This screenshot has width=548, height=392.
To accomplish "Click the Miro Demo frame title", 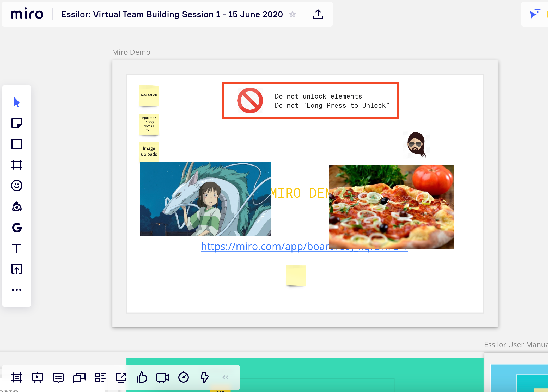I will (x=131, y=52).
